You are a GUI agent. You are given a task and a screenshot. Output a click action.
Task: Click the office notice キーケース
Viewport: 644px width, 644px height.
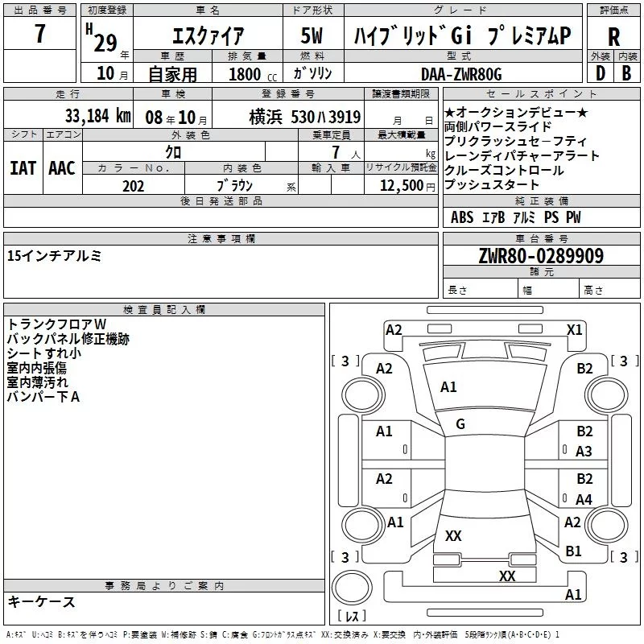42,602
